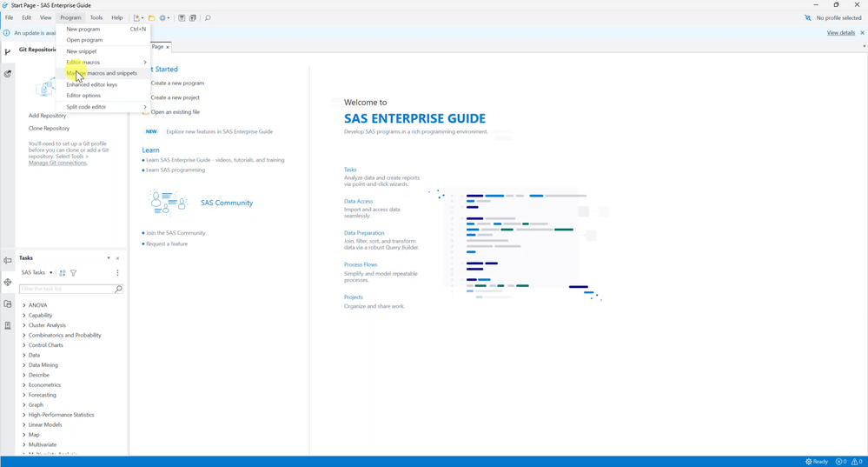
Task: Click View details link
Action: 841,33
